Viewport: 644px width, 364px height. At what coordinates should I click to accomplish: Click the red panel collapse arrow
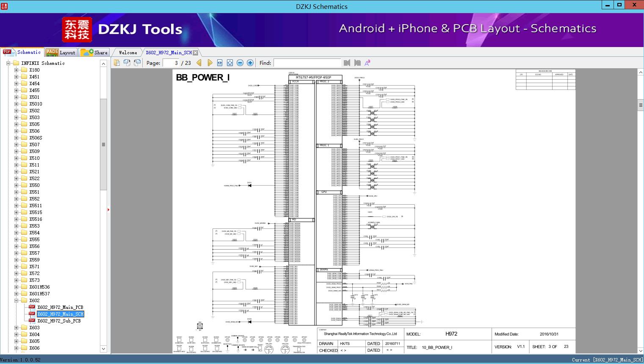tap(108, 210)
